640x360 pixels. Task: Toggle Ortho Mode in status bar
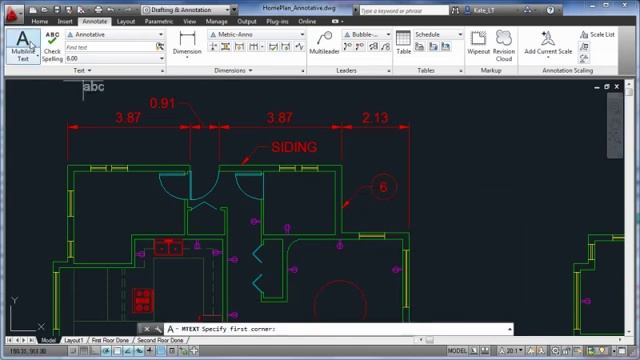click(x=95, y=351)
